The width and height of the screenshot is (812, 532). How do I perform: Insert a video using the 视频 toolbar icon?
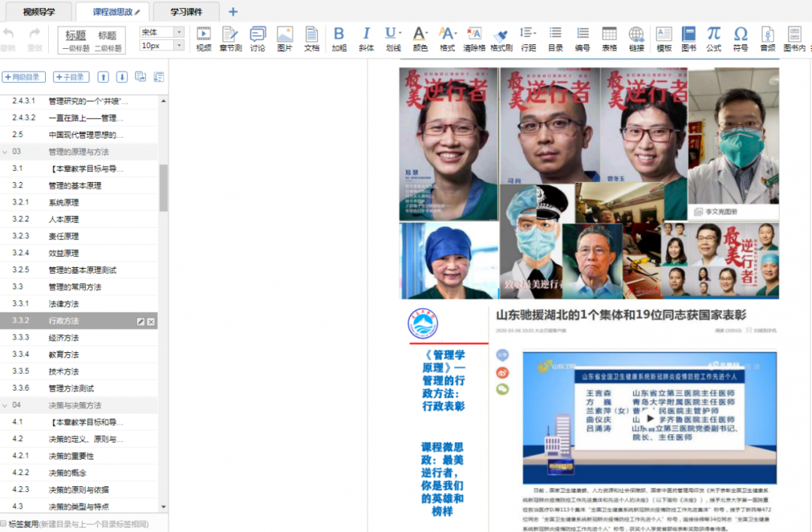(203, 38)
